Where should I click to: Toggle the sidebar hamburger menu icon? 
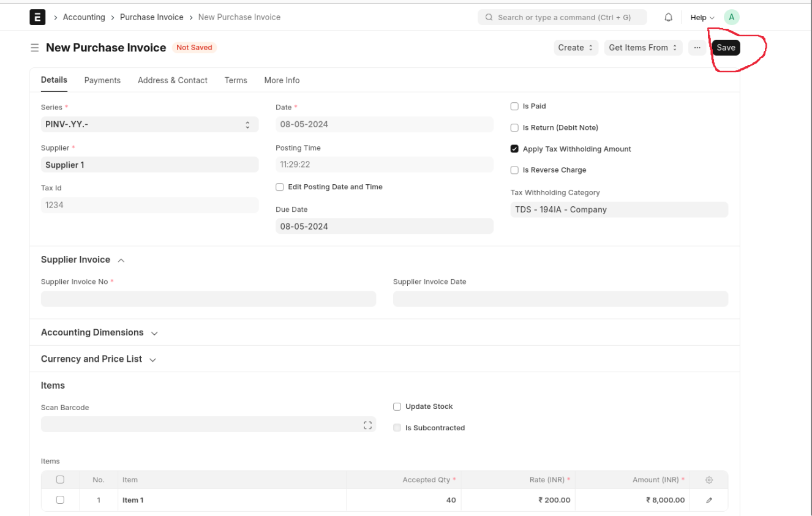click(x=35, y=48)
